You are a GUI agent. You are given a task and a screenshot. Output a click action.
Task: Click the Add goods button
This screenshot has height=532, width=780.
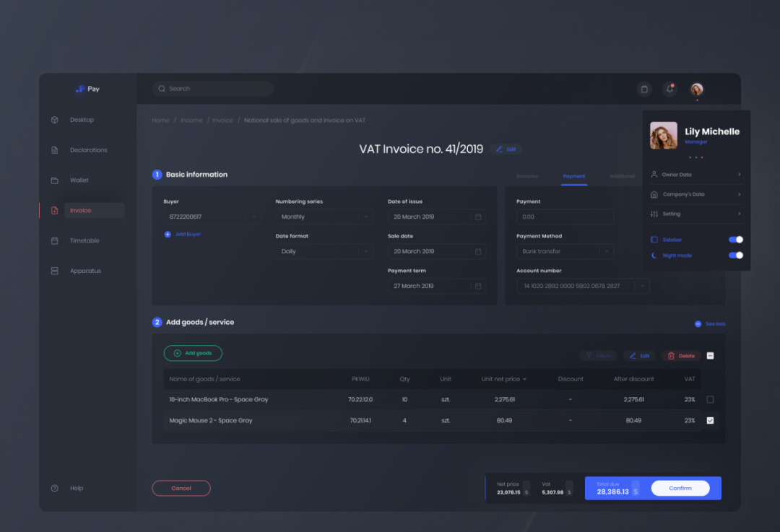click(193, 353)
